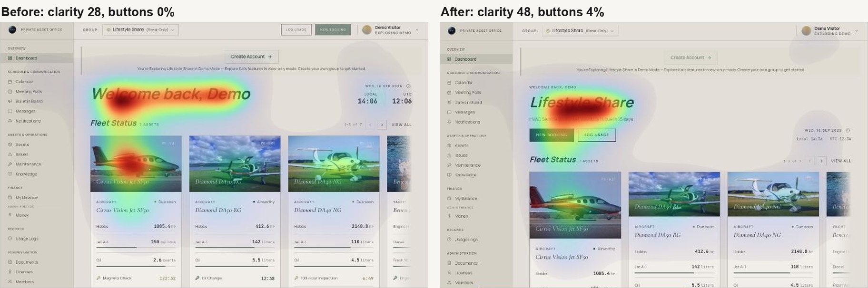Open Diamond DA40 NG photo in After screenshot
868x288 pixels.
click(773, 194)
